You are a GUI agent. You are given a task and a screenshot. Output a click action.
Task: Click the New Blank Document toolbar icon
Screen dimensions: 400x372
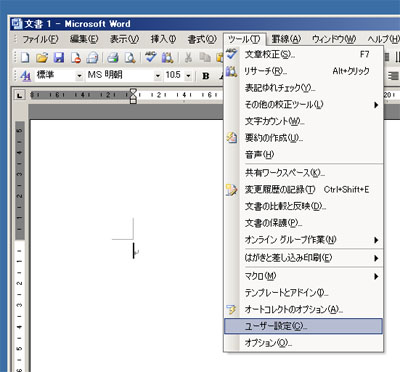tap(25, 58)
